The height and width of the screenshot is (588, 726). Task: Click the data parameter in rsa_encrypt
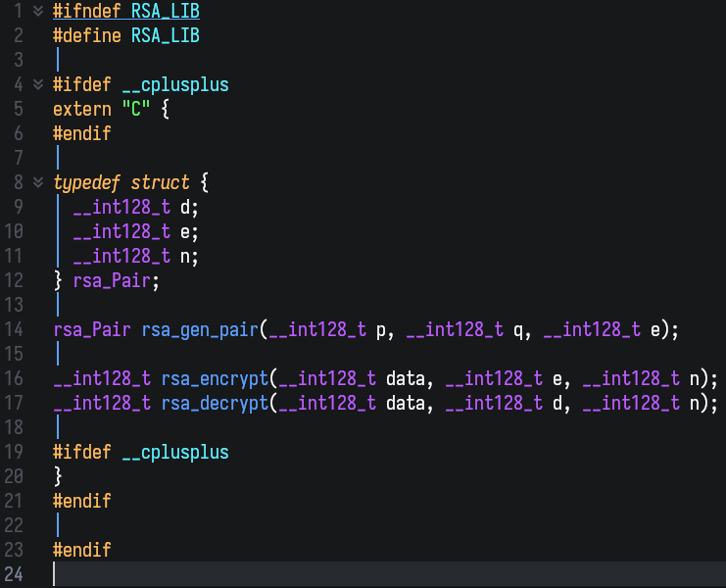tap(406, 378)
